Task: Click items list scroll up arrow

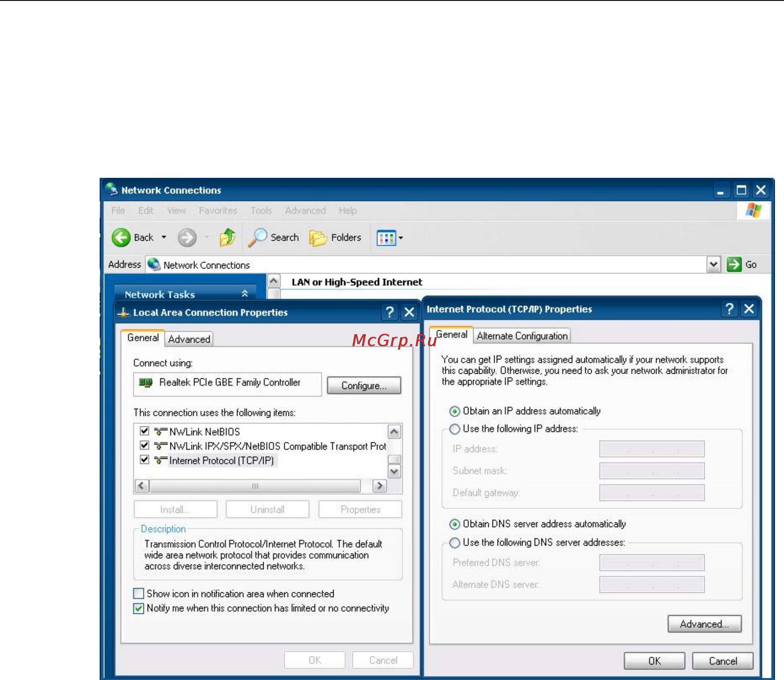Action: [x=394, y=431]
